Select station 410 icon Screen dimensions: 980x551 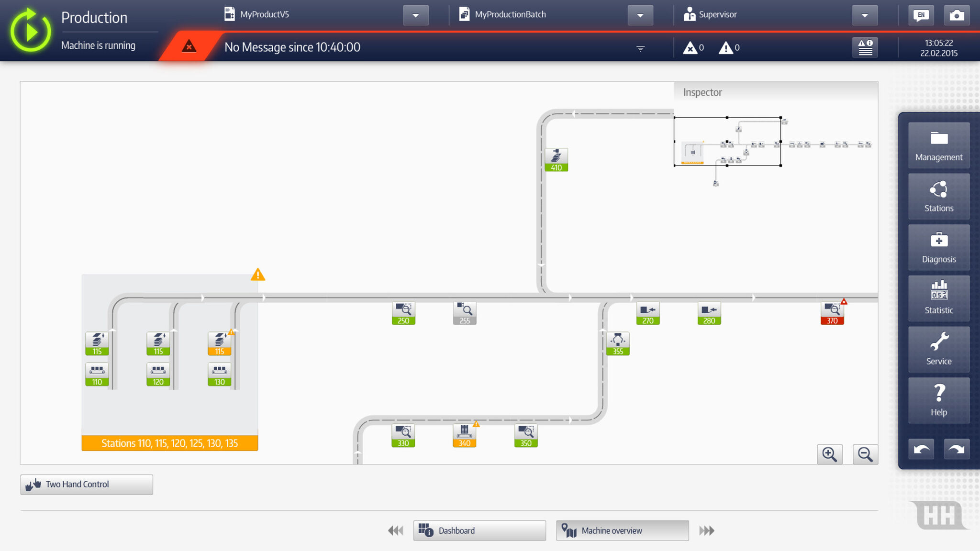point(556,160)
